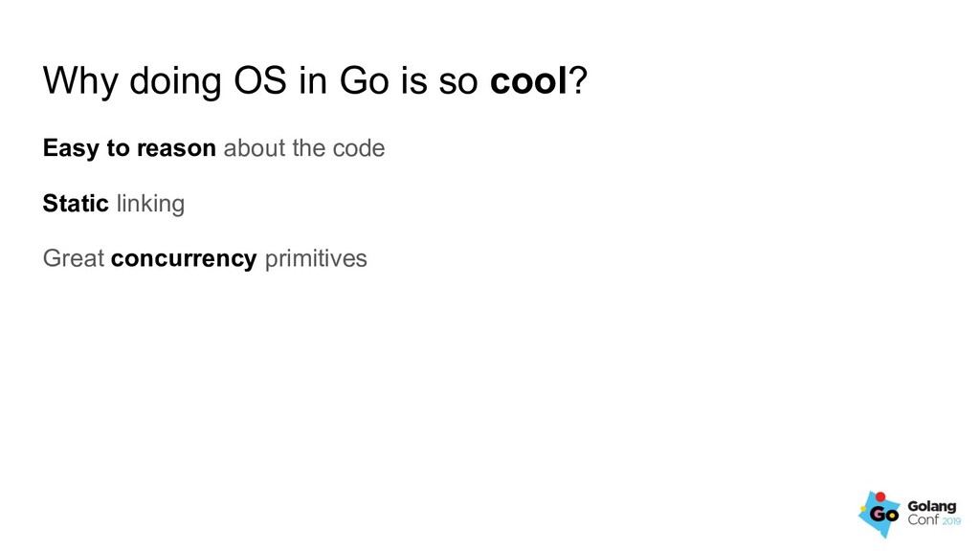Click the question mark ending the title
Viewport: 980px width, 551px height.
pyautogui.click(x=579, y=80)
